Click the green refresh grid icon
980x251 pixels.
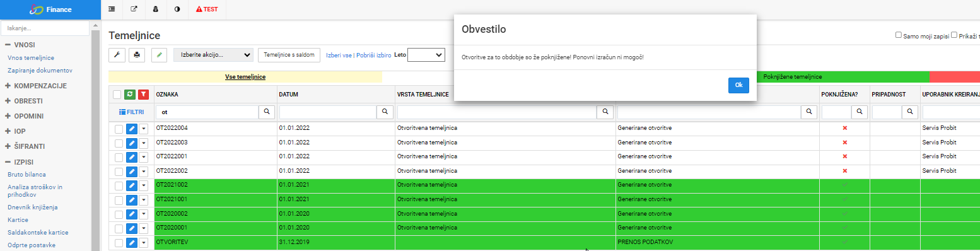coord(130,95)
